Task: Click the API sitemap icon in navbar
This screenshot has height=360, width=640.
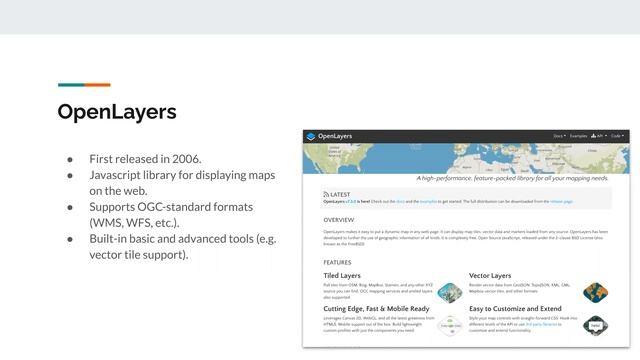Action: click(x=593, y=136)
